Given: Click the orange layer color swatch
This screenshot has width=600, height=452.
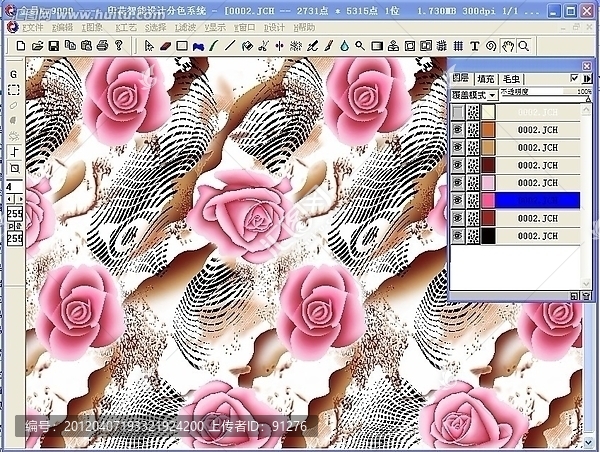Looking at the screenshot, I should pyautogui.click(x=488, y=130).
